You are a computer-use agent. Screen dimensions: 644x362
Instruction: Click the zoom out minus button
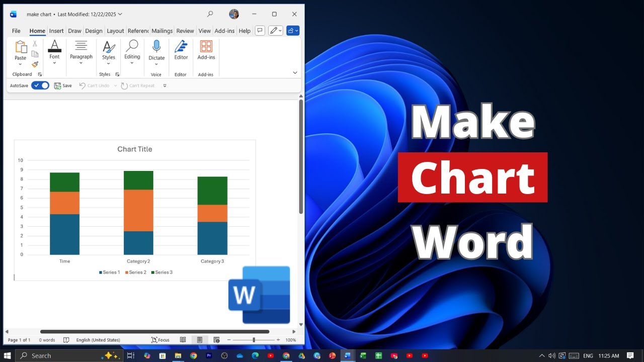pyautogui.click(x=228, y=340)
